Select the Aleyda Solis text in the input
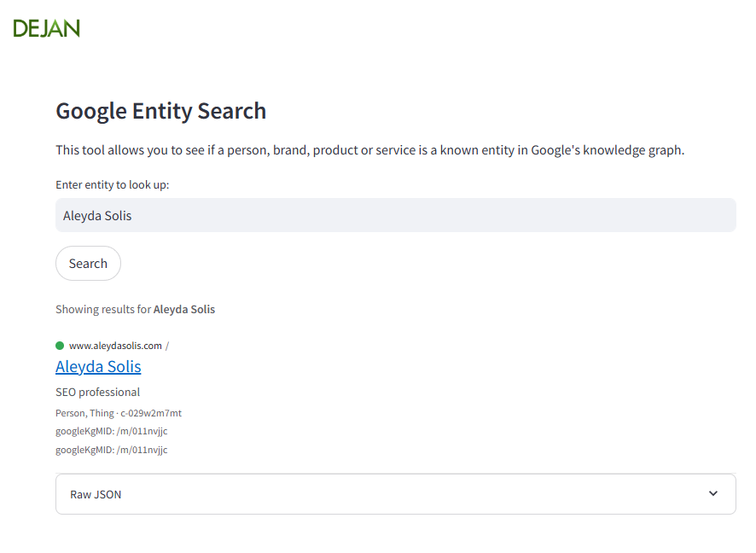Image resolution: width=756 pixels, height=553 pixels. pos(96,215)
